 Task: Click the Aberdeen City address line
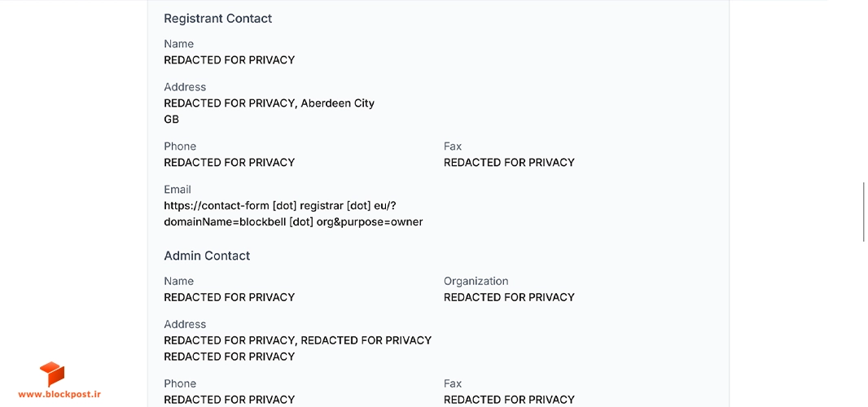tap(269, 103)
